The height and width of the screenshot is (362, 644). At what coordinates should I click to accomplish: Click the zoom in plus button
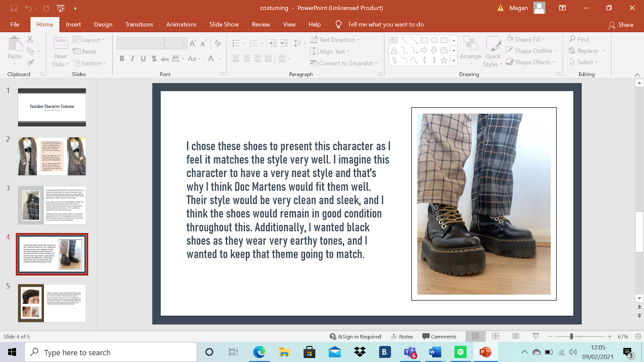click(x=610, y=336)
